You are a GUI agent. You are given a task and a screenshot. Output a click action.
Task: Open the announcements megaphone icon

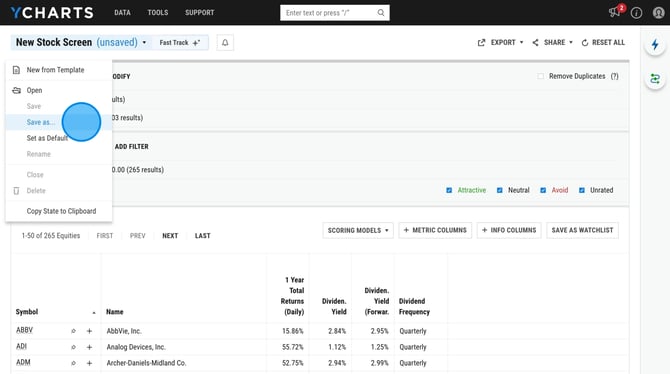click(614, 12)
